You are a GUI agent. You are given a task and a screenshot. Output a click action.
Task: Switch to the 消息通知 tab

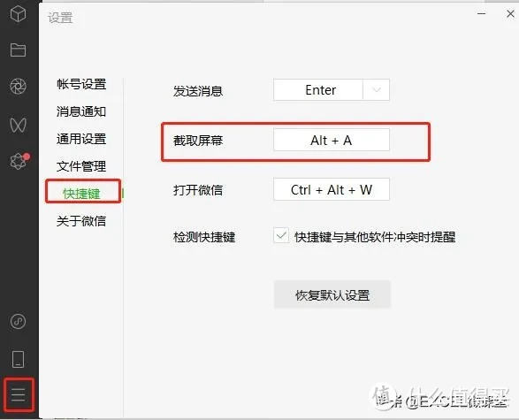(81, 111)
